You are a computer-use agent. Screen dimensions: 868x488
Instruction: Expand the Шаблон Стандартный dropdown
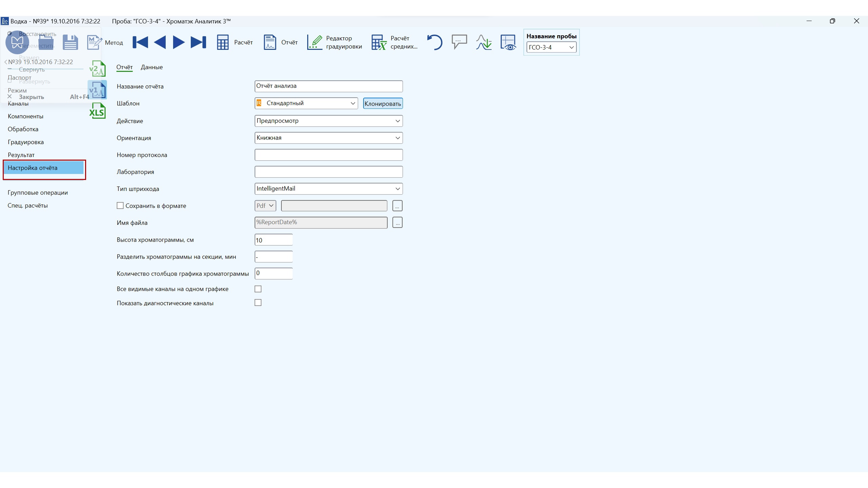pos(353,103)
